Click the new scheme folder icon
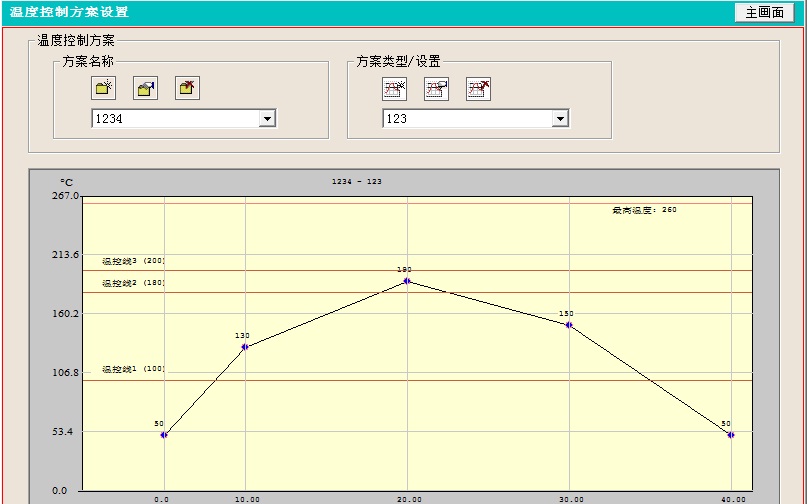Image resolution: width=809 pixels, height=504 pixels. coord(104,88)
